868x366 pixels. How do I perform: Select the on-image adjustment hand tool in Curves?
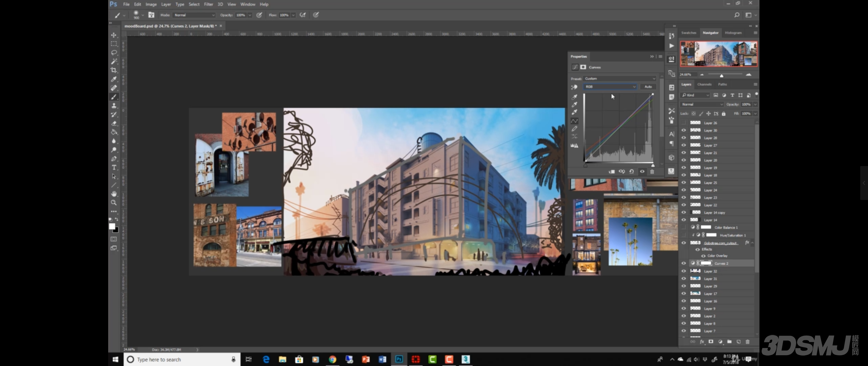coord(574,87)
